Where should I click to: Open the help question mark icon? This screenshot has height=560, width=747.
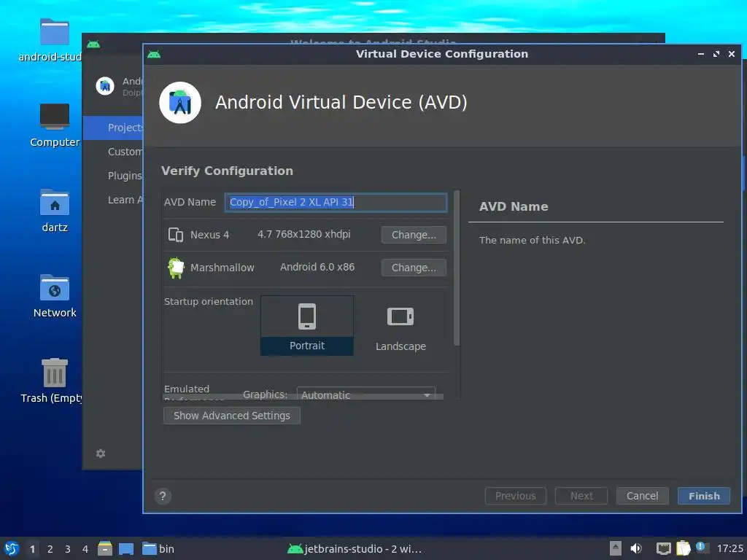point(163,496)
